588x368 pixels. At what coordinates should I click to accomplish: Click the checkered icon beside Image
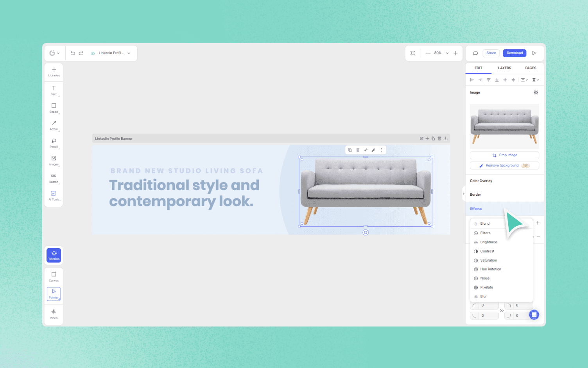pos(536,93)
